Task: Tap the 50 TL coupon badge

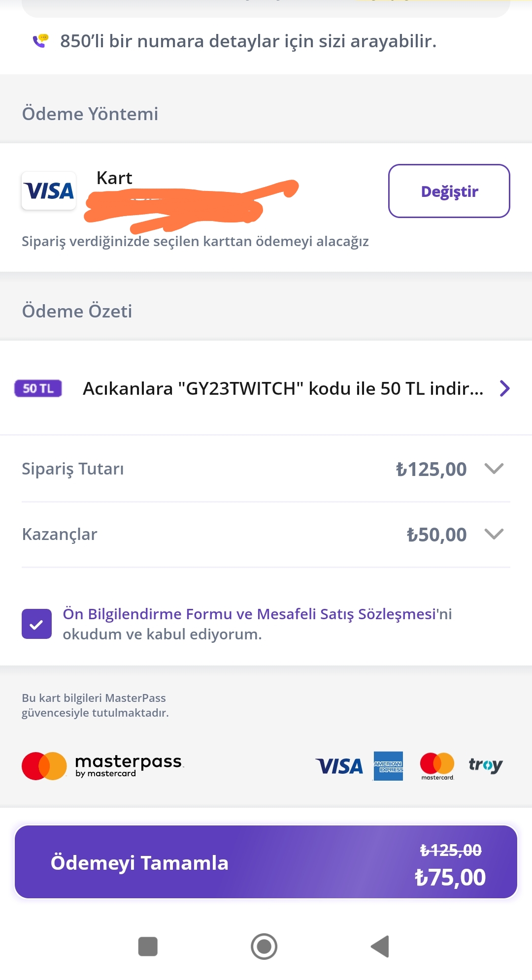Action: [38, 388]
